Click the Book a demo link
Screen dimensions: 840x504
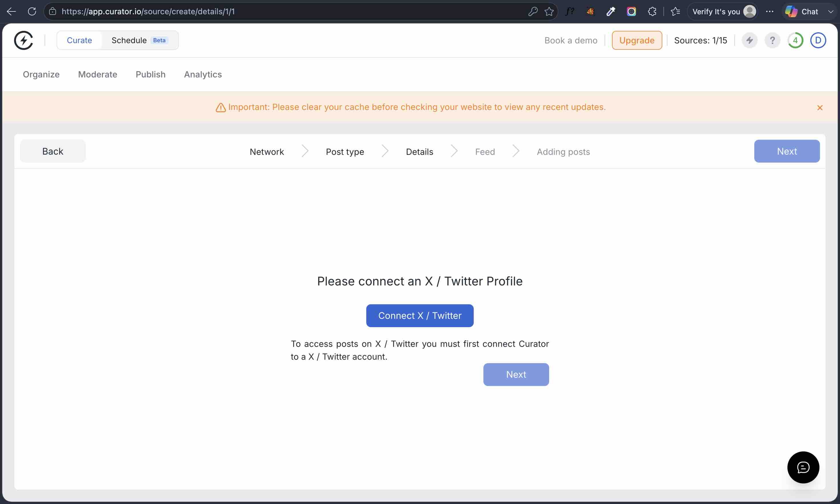(571, 40)
